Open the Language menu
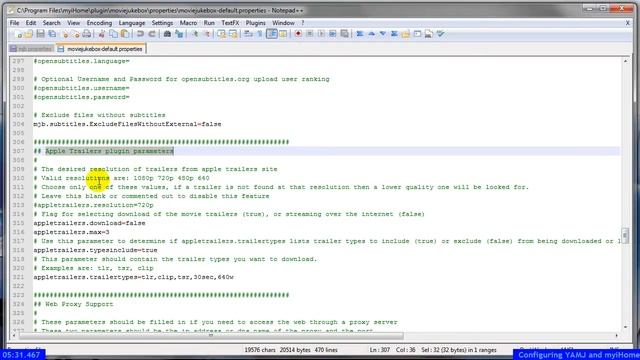The image size is (640, 360). point(132,23)
